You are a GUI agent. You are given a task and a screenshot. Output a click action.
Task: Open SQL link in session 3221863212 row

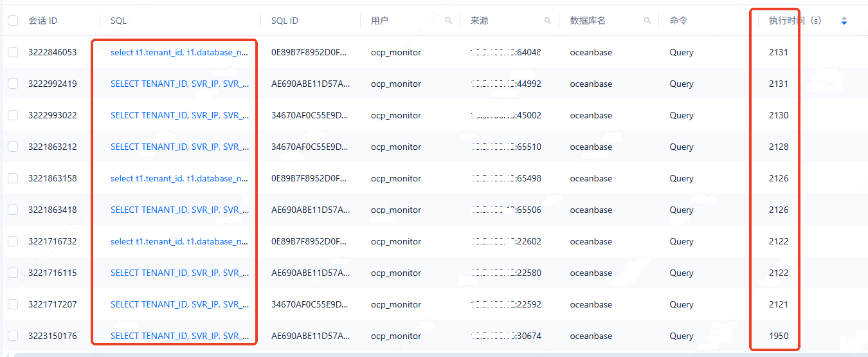tap(179, 147)
